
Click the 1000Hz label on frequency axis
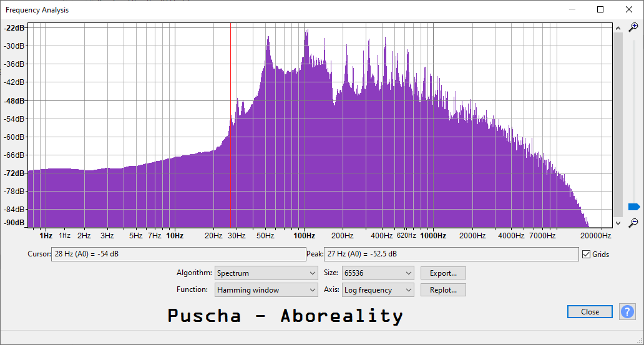coord(433,236)
